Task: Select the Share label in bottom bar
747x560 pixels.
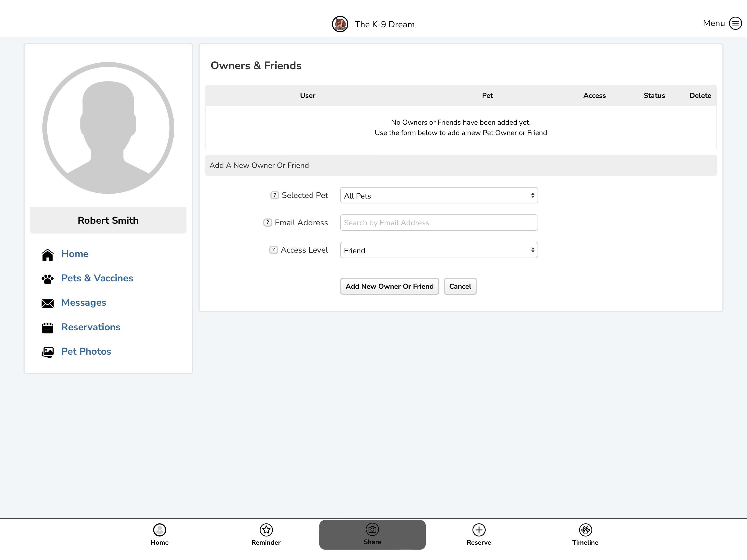Action: [x=372, y=542]
